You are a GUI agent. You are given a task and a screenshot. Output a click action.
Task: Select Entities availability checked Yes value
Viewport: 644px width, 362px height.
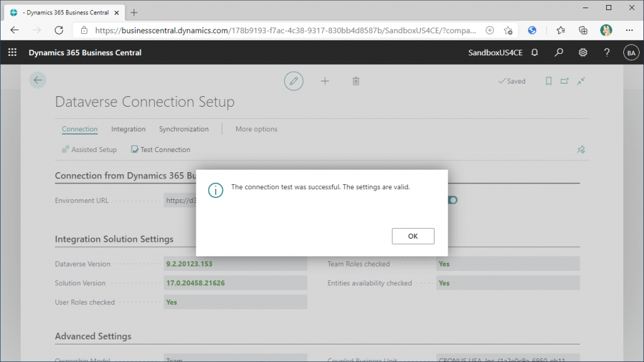(508, 283)
